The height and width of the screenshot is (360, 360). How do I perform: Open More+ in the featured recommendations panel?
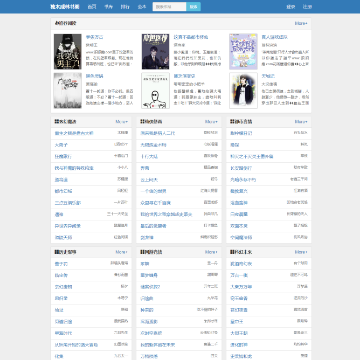click(301, 23)
